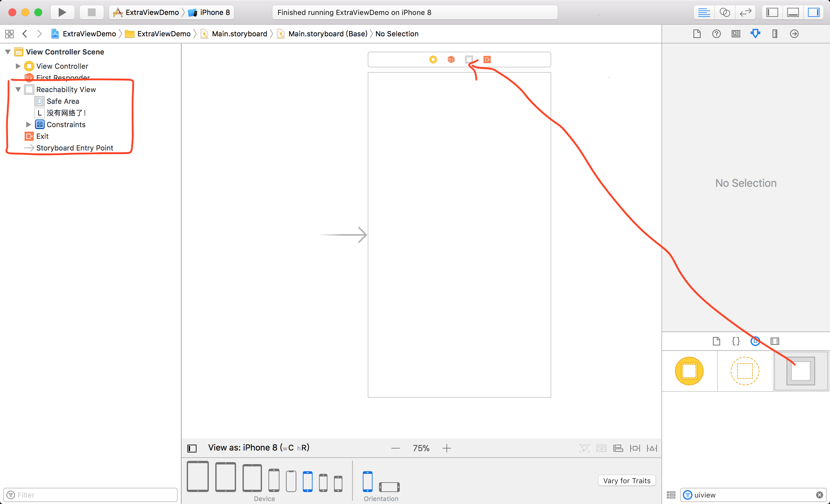
Task: Select Main.storyboard in the jump bar
Action: click(239, 34)
